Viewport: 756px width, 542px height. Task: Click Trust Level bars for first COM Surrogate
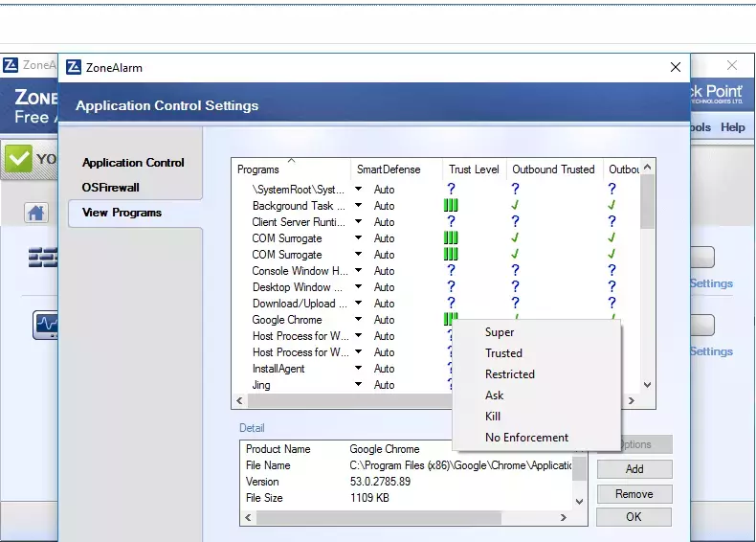[x=451, y=237]
